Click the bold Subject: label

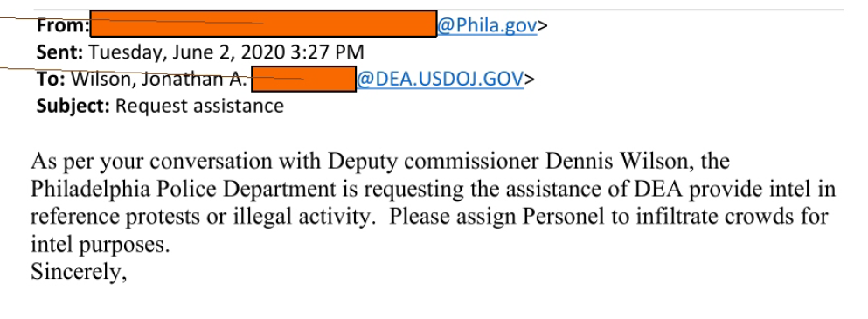click(73, 106)
